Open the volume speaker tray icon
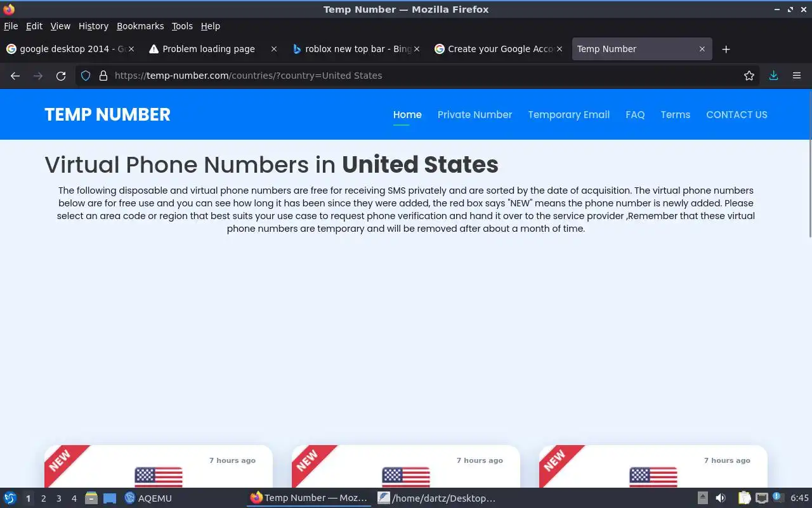This screenshot has height=508, width=812. (720, 498)
